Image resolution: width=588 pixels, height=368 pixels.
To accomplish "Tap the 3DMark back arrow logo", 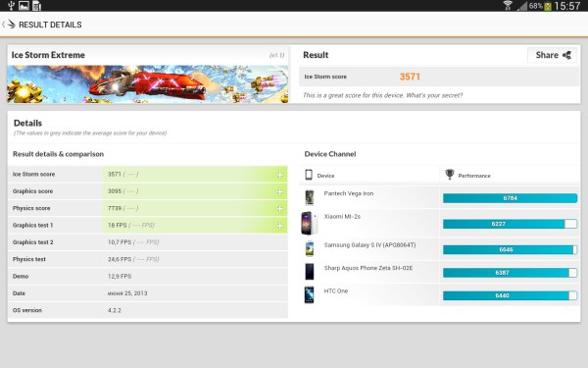I will [9, 25].
